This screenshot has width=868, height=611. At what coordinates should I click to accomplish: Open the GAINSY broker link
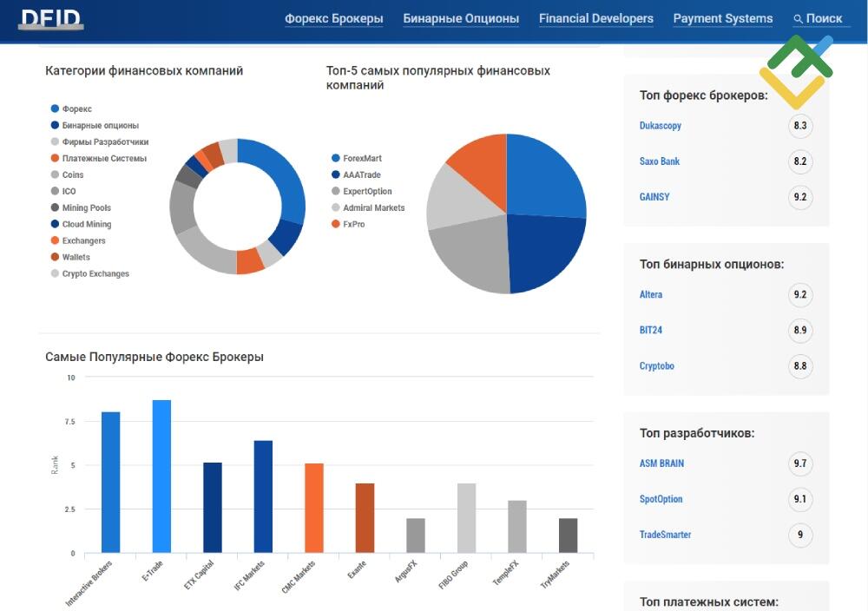654,197
